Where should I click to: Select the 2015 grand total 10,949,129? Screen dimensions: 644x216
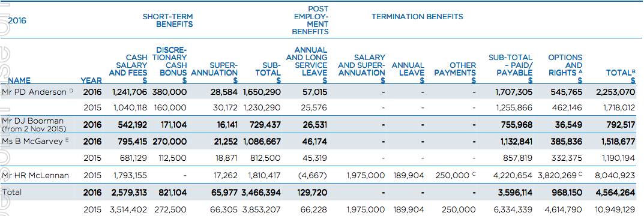(614, 209)
